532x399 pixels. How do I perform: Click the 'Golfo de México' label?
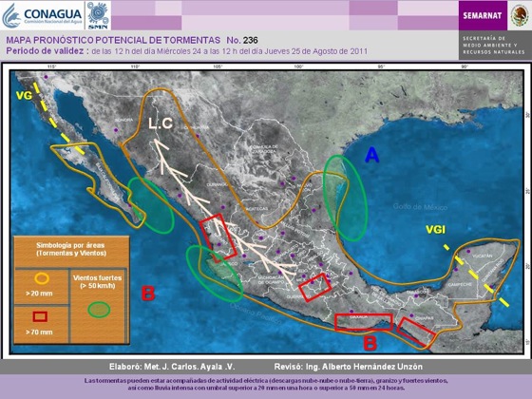[x=420, y=207]
